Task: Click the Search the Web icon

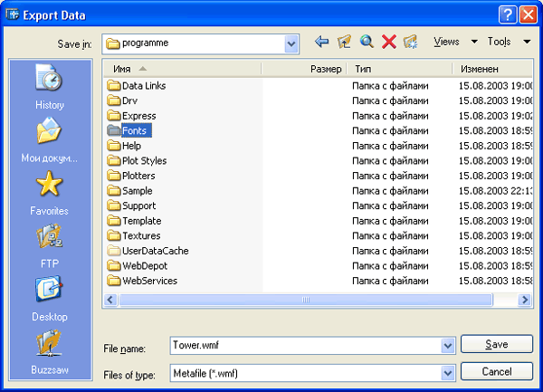Action: pyautogui.click(x=367, y=42)
